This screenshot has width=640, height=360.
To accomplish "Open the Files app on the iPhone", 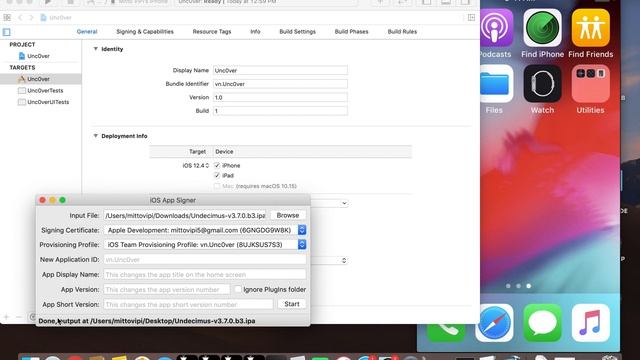I will [x=495, y=84].
